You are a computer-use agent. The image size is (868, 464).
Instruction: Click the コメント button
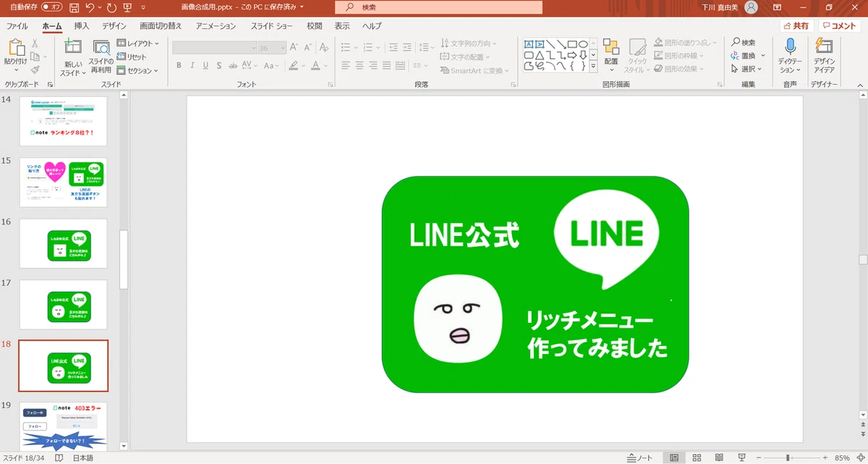(839, 26)
